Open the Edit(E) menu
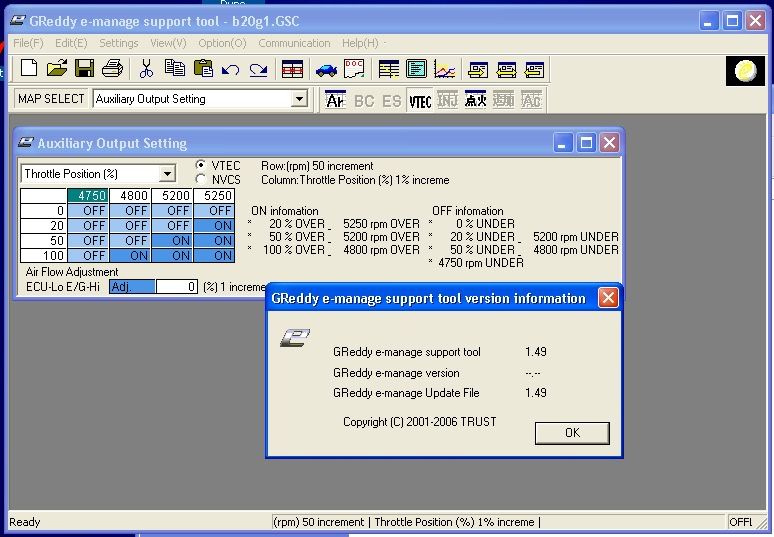 point(71,43)
